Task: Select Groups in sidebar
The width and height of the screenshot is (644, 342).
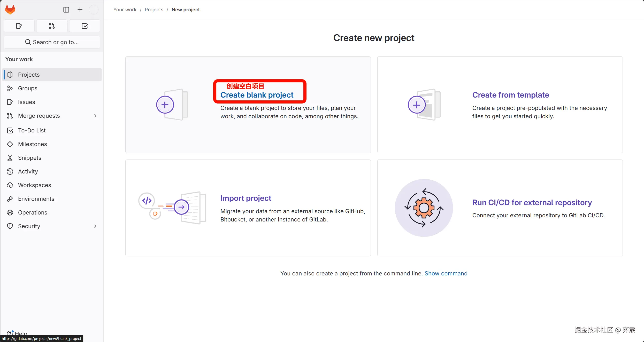Action: point(28,88)
